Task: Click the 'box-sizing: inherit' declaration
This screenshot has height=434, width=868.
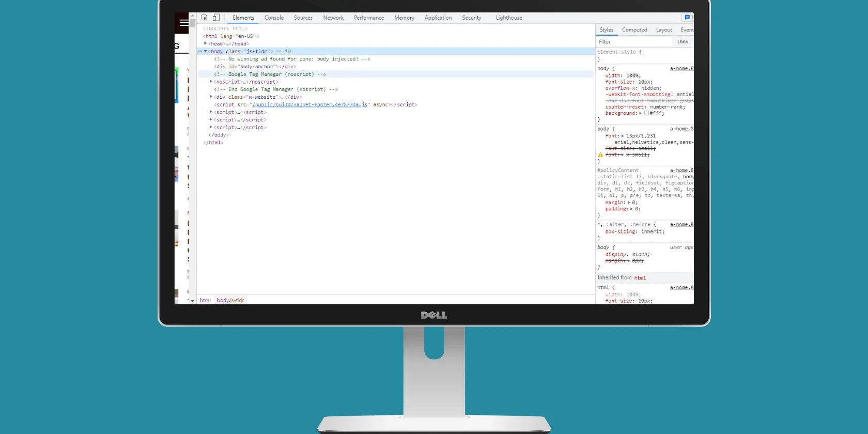Action: [x=635, y=231]
